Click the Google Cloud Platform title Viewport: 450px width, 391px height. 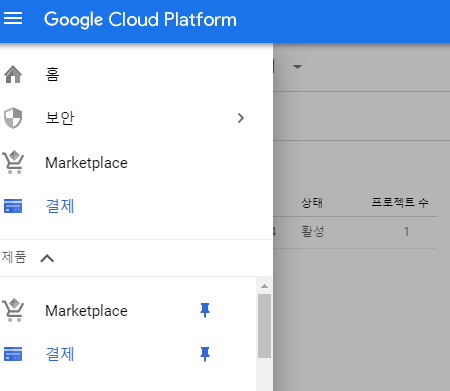pyautogui.click(x=140, y=19)
